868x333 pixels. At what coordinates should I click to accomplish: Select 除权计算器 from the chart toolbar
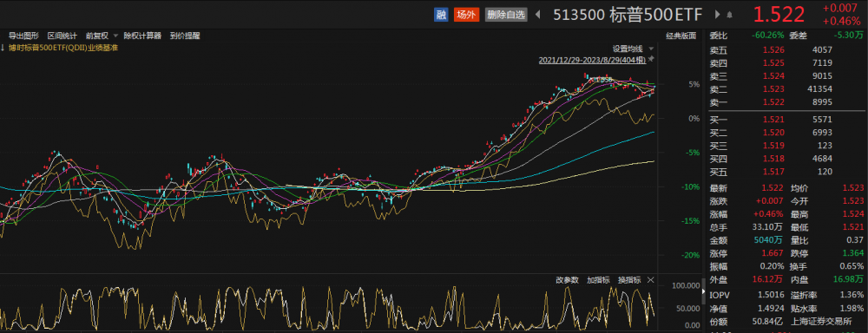click(x=142, y=36)
